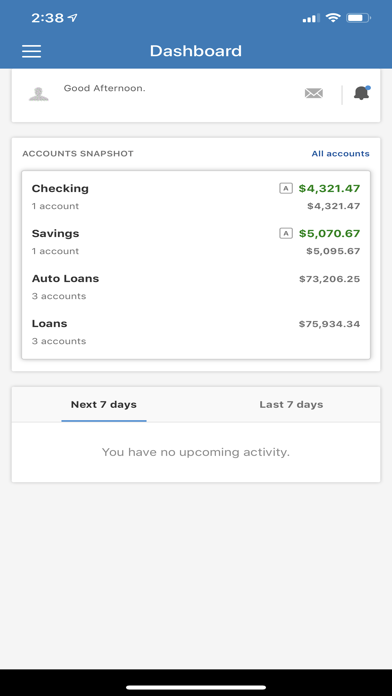This screenshot has width=392, height=696.
Task: Switch to the Last 7 days tab
Action: click(291, 404)
